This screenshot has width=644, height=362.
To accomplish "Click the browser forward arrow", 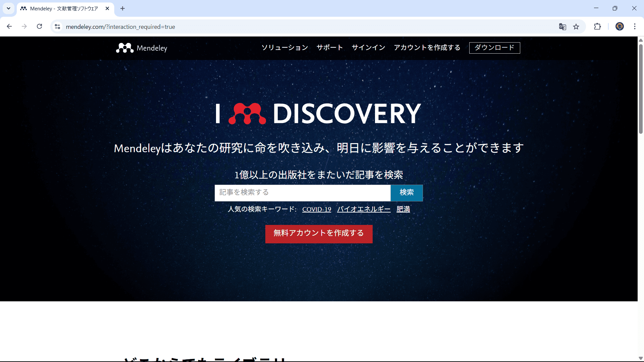I will tap(24, 26).
